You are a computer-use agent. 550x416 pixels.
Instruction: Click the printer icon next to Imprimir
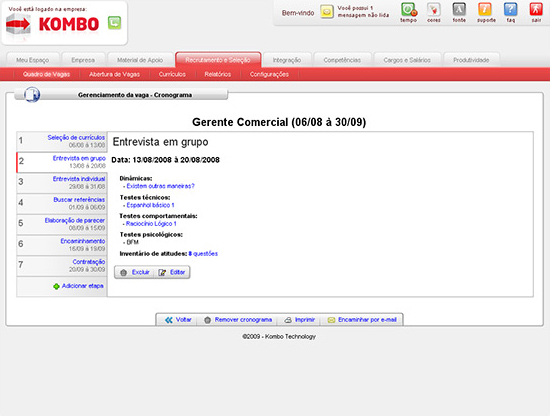pyautogui.click(x=288, y=320)
